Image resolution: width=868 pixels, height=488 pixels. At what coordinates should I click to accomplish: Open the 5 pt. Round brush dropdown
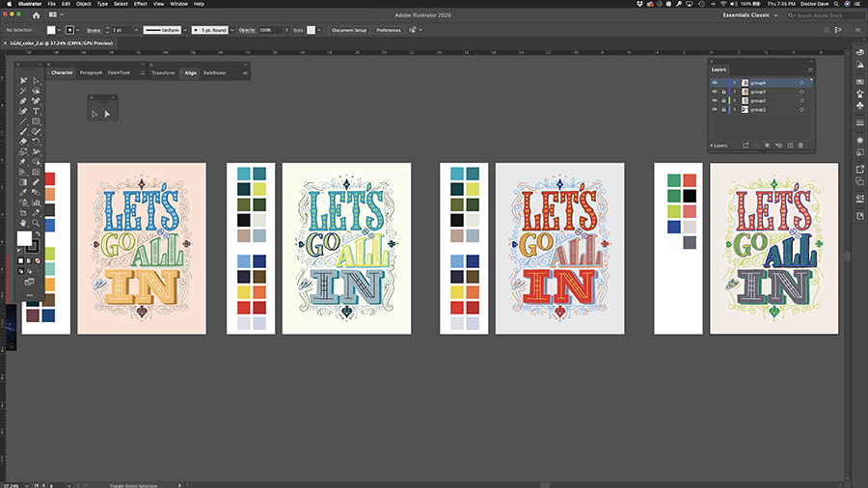point(232,30)
